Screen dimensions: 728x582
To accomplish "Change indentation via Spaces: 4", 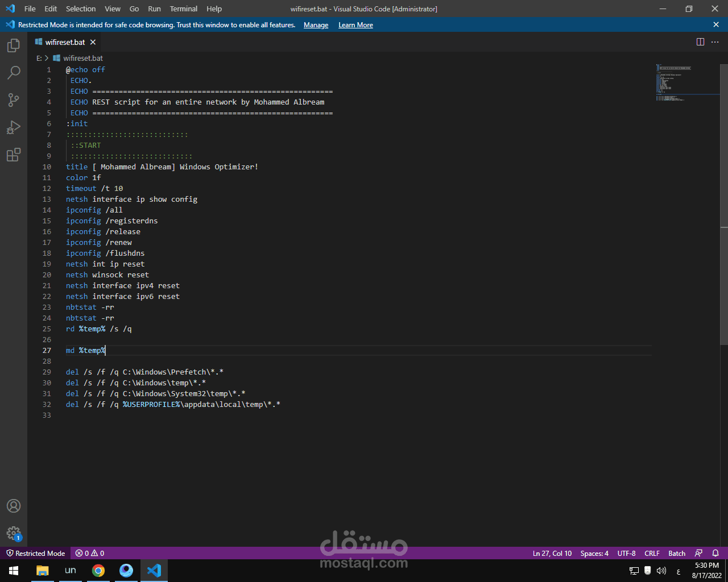I will [x=594, y=553].
